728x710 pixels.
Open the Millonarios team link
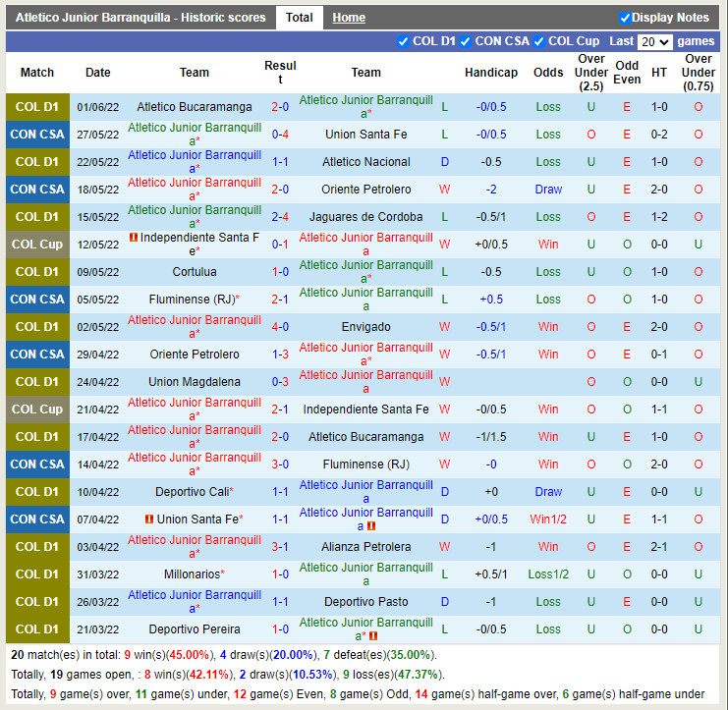click(192, 574)
